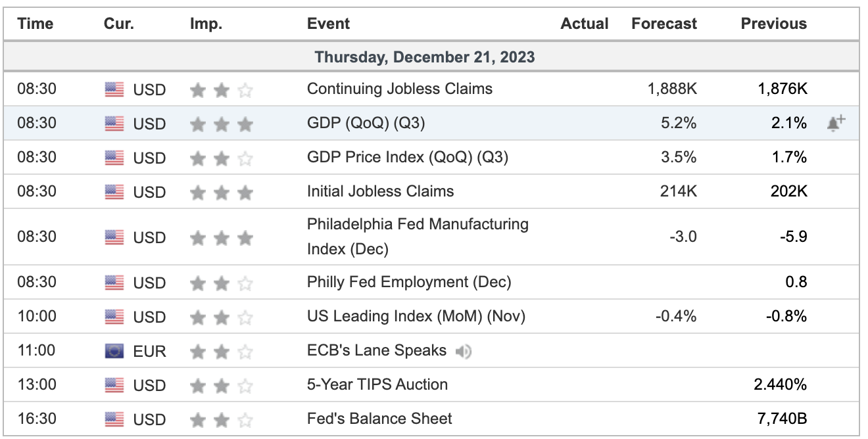Select the ECB's Lane Speaks event
The height and width of the screenshot is (439, 868).
376,351
